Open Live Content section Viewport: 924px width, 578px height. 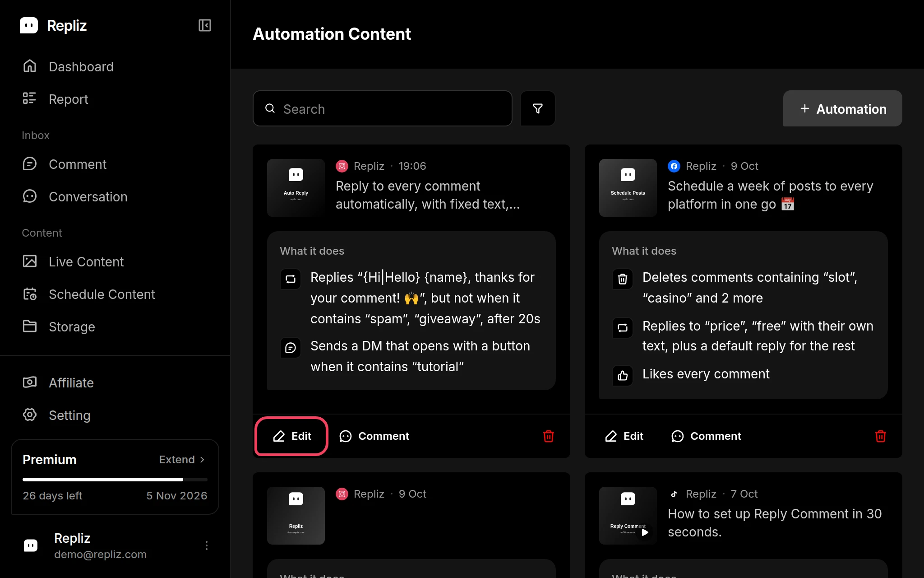point(115,262)
